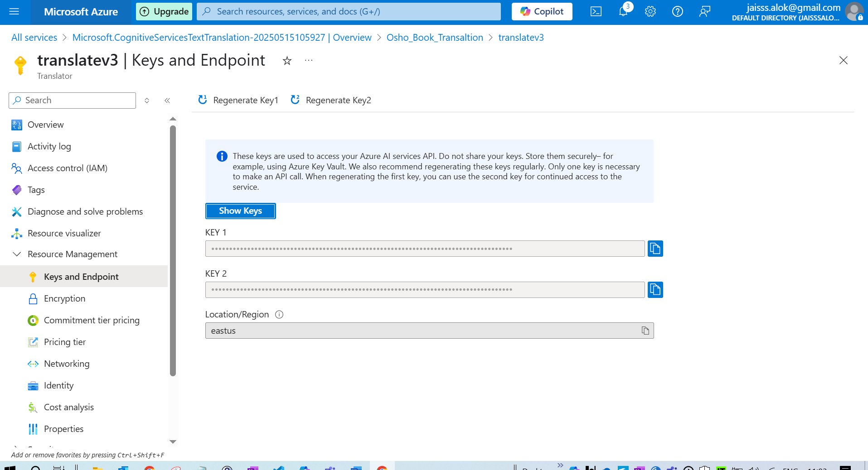The image size is (868, 470).
Task: Click the Pricing tier icon
Action: click(x=33, y=342)
